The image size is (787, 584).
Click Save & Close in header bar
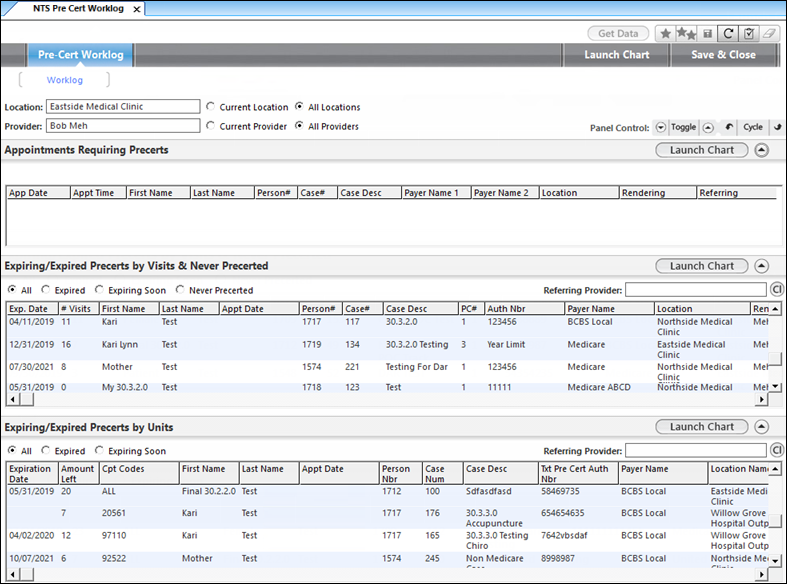[723, 55]
